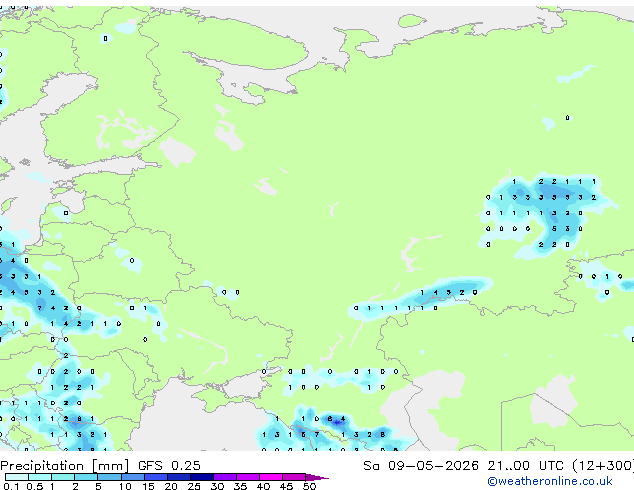Screen dimensions: 634x490
Task: Pick the magenta 40–45 mm legend swatch
Action: click(x=271, y=477)
